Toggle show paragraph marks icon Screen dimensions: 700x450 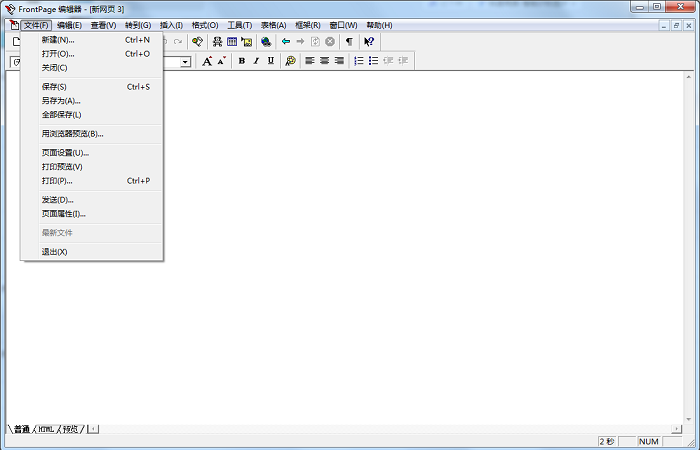point(349,42)
